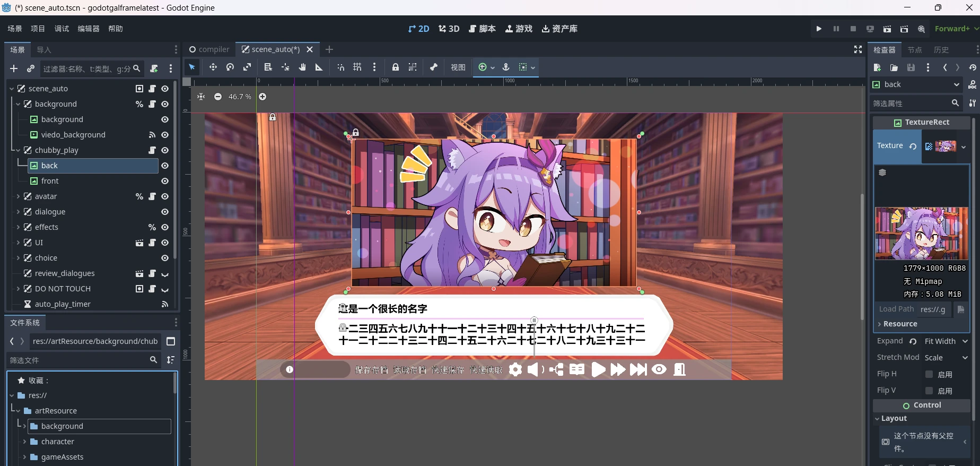
Task: Open the remote debug monitor icon
Action: point(870,29)
